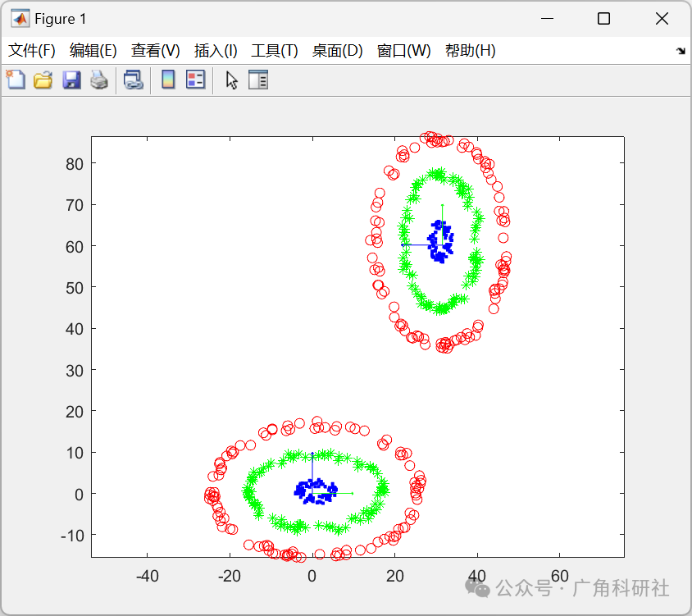Screen dimensions: 692x616
Task: Open the 文件(F) menu
Action: coord(32,50)
